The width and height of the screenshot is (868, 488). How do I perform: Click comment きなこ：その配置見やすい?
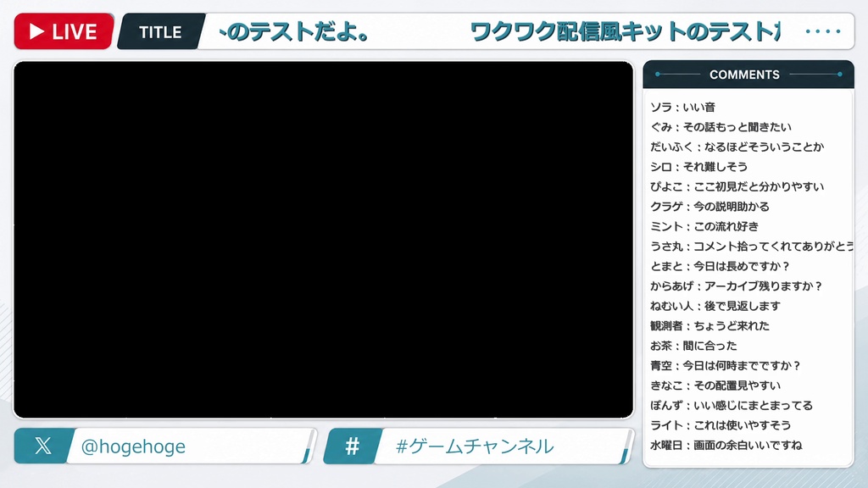point(715,386)
